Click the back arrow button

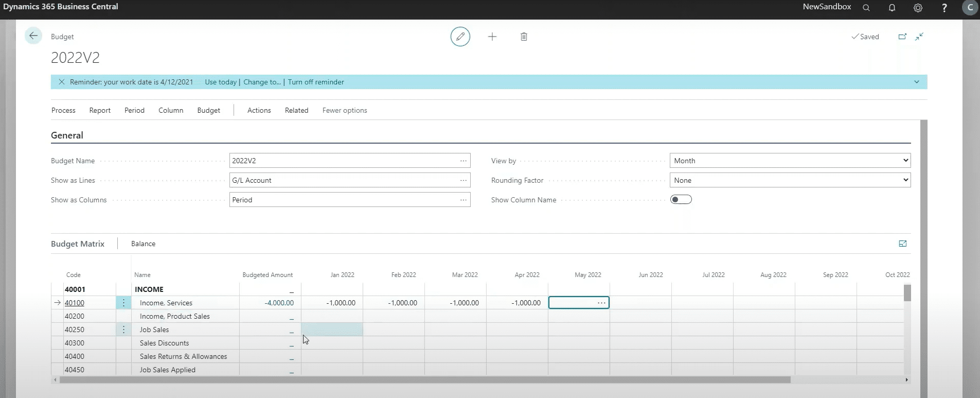33,36
